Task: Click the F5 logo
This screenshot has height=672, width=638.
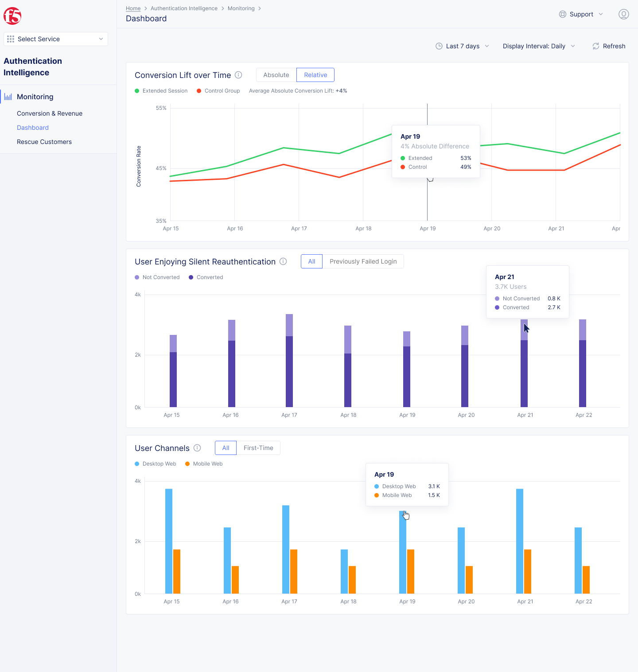Action: point(12,16)
